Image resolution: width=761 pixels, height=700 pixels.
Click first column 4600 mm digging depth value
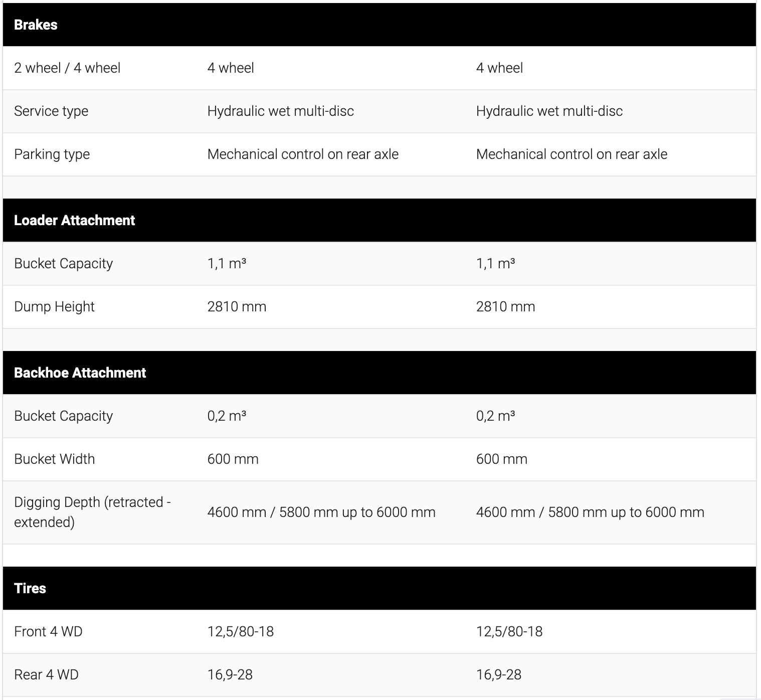pyautogui.click(x=321, y=512)
